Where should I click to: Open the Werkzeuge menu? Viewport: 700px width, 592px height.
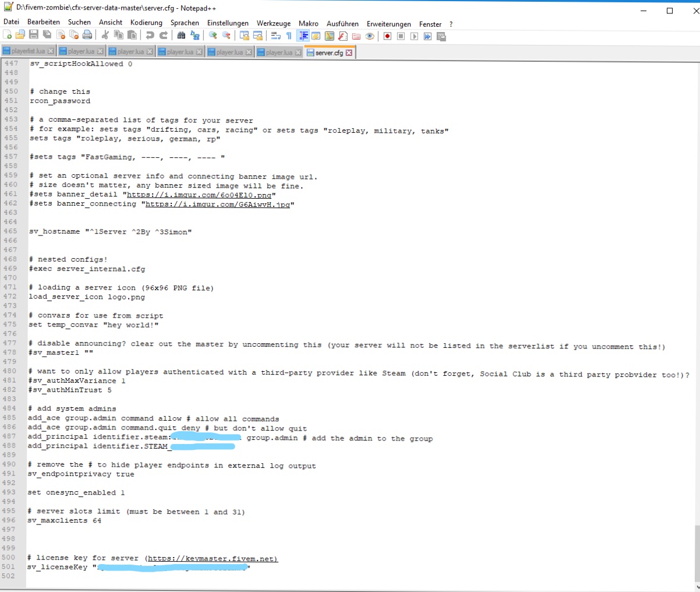(274, 23)
